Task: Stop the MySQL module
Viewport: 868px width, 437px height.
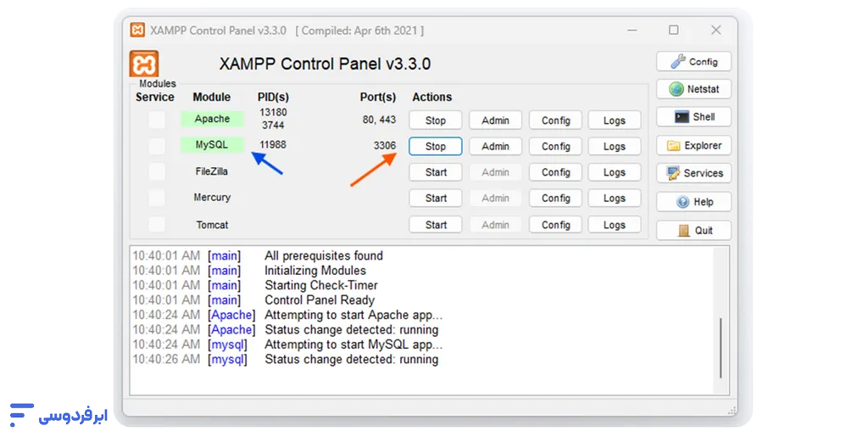Action: [x=436, y=146]
